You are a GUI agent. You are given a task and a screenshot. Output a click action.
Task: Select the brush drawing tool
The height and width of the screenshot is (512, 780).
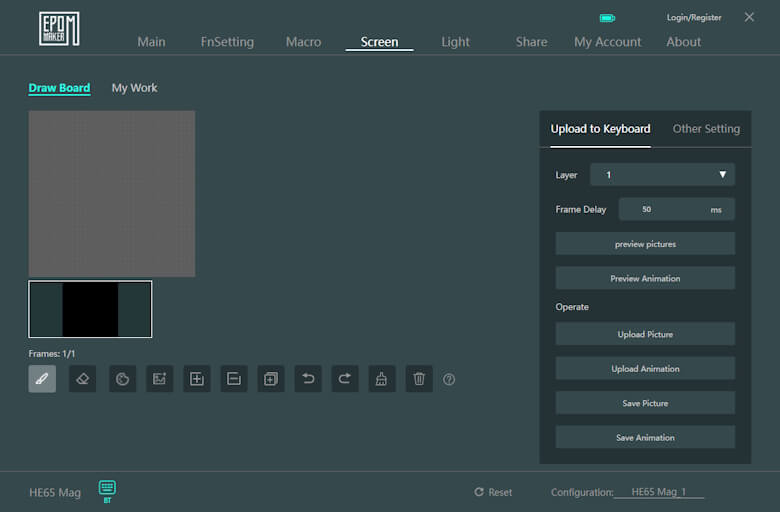coord(42,379)
